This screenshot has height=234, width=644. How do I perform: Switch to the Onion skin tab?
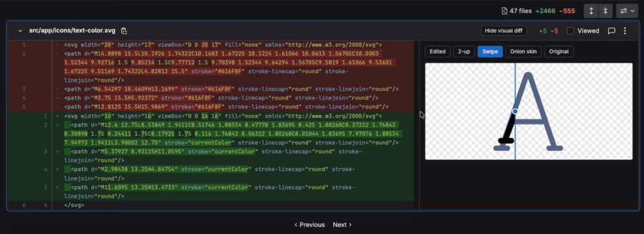[524, 52]
